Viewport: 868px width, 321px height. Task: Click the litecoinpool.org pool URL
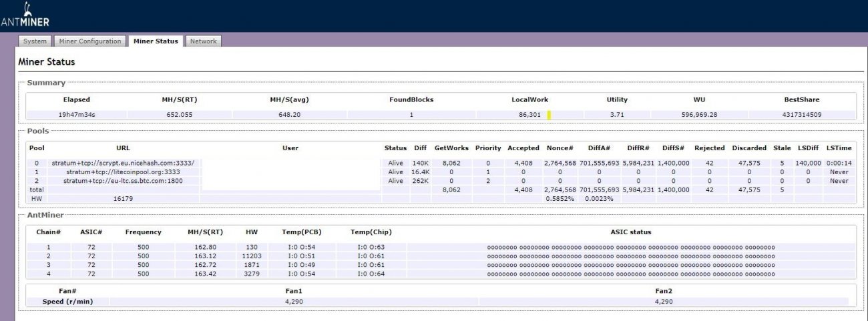tap(123, 172)
